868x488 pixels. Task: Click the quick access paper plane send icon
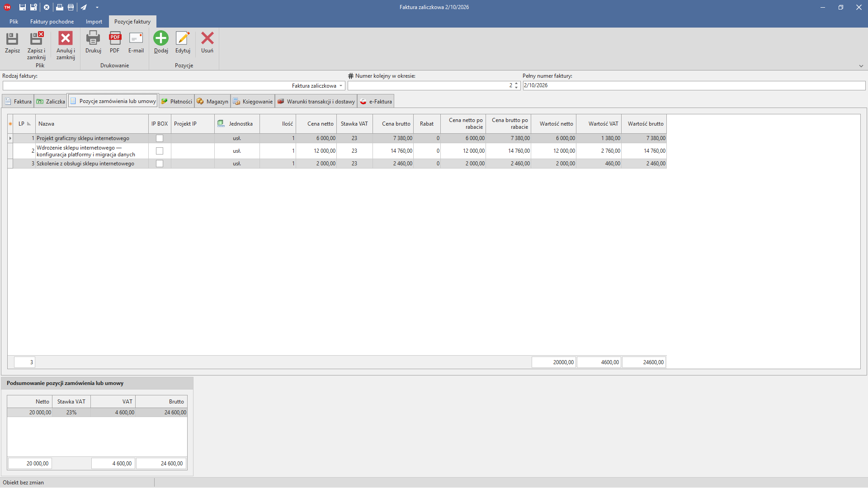click(84, 7)
